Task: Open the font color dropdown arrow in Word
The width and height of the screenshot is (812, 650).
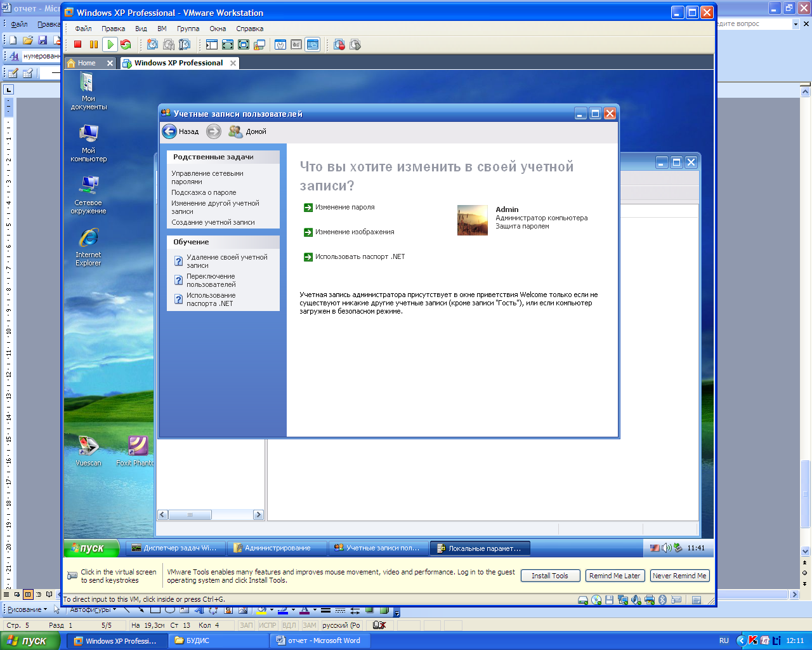Action: pos(315,609)
